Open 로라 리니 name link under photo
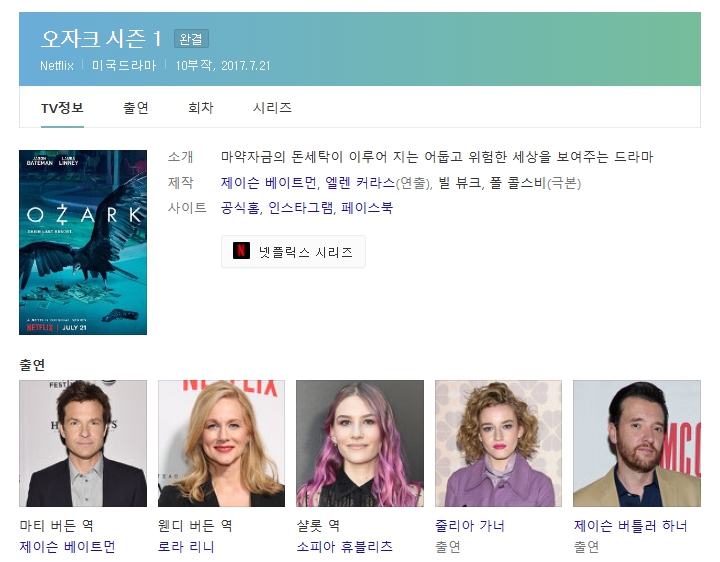This screenshot has width=720, height=562. (x=186, y=547)
